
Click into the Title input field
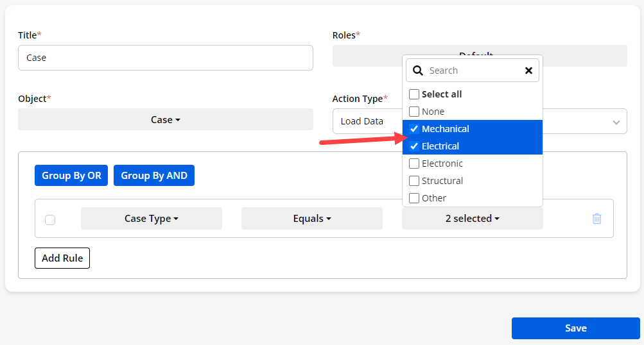pos(165,58)
